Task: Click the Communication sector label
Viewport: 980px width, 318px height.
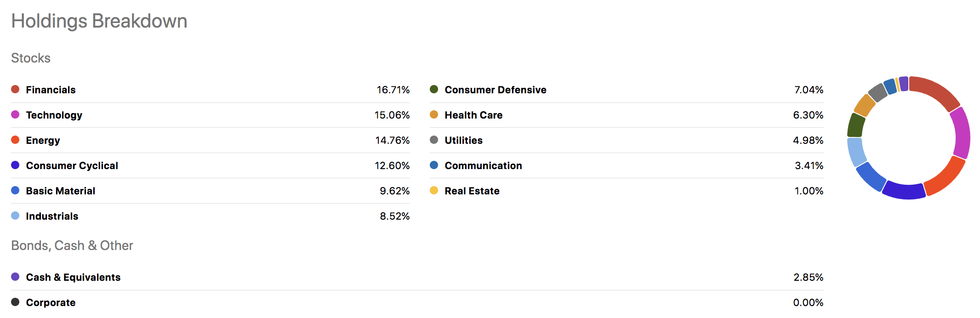Action: 483,165
